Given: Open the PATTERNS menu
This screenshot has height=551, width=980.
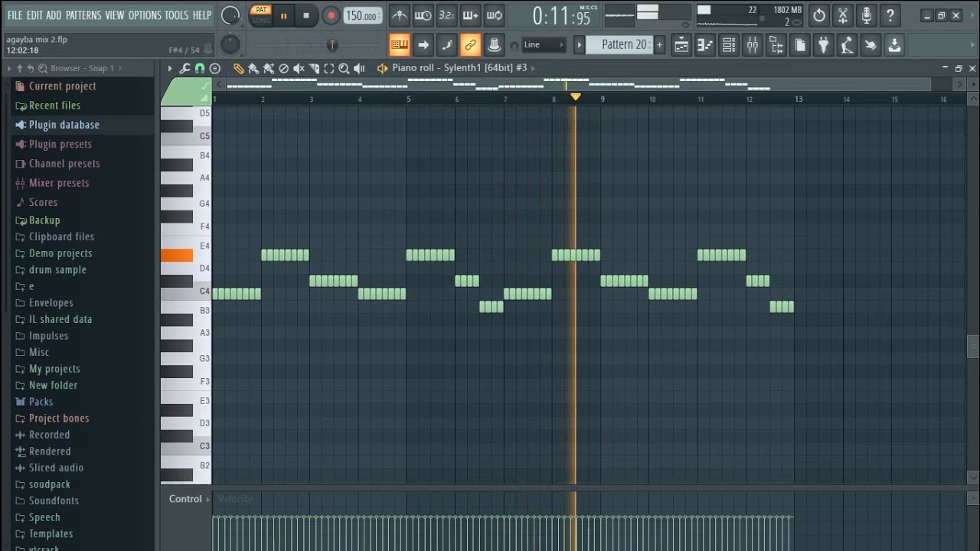Looking at the screenshot, I should (83, 15).
